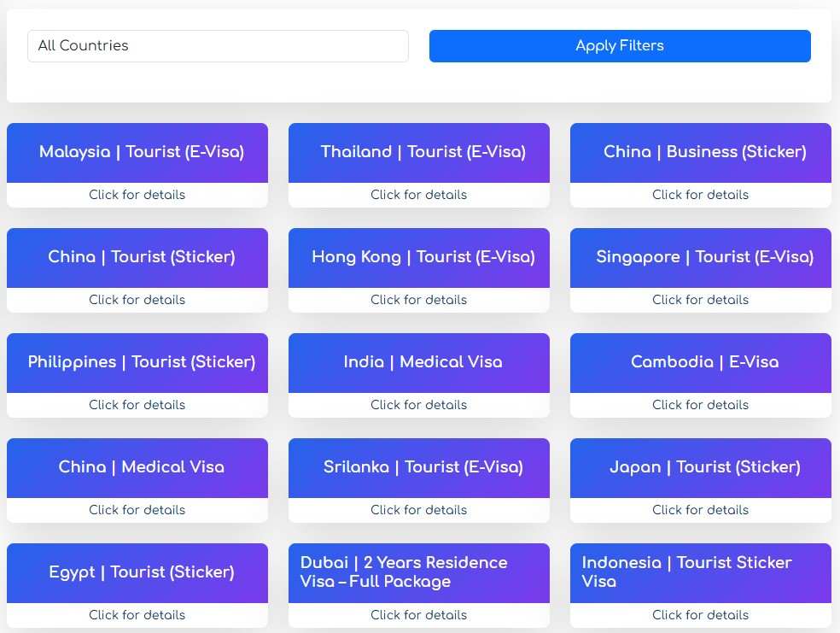Click details link under China Medical card
The height and width of the screenshot is (633, 840).
(x=137, y=510)
